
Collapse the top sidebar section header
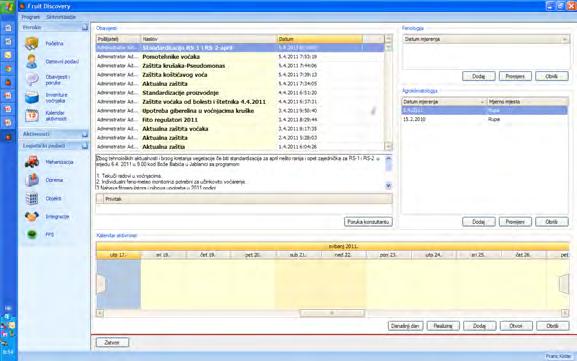tap(85, 28)
